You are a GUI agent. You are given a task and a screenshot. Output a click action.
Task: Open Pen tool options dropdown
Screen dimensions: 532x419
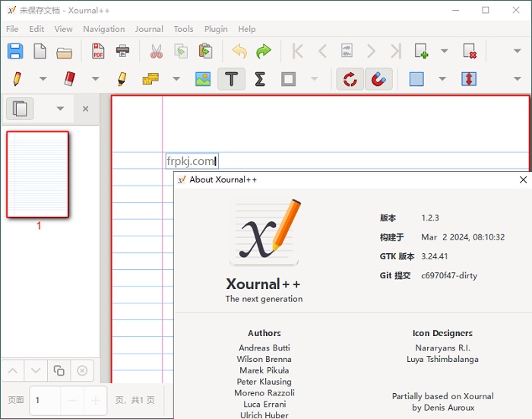click(x=43, y=79)
